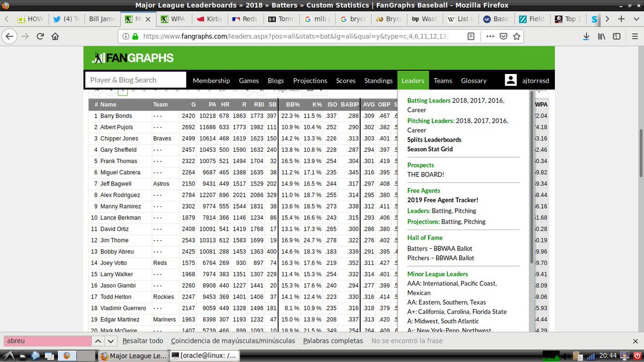Toggle Resaltar todo highlight option
The width and height of the screenshot is (644, 362).
point(143,341)
